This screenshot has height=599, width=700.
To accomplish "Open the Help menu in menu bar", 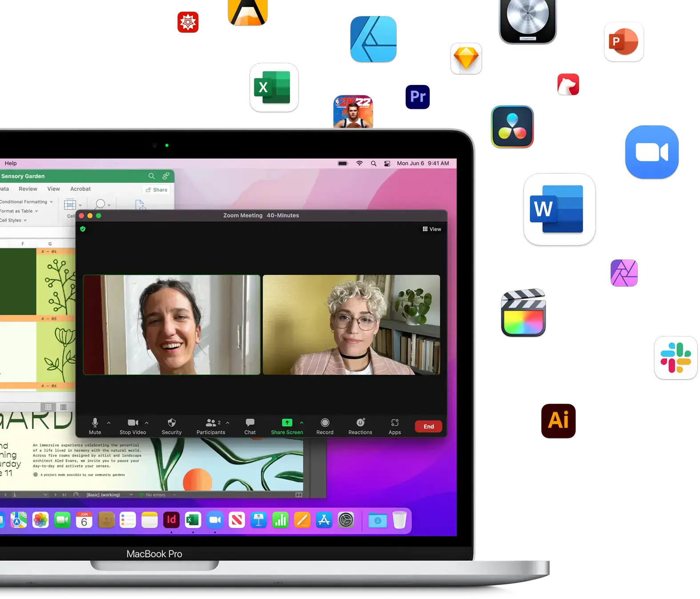I will point(11,163).
